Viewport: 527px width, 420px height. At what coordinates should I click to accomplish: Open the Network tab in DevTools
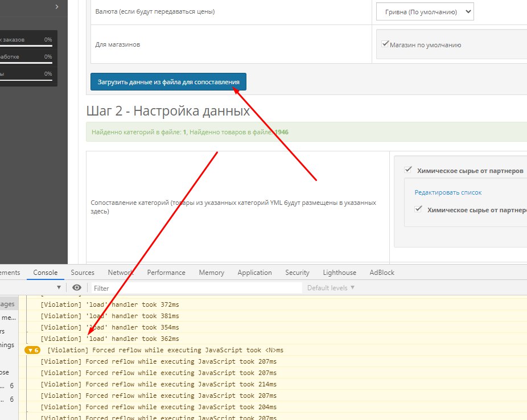[120, 273]
